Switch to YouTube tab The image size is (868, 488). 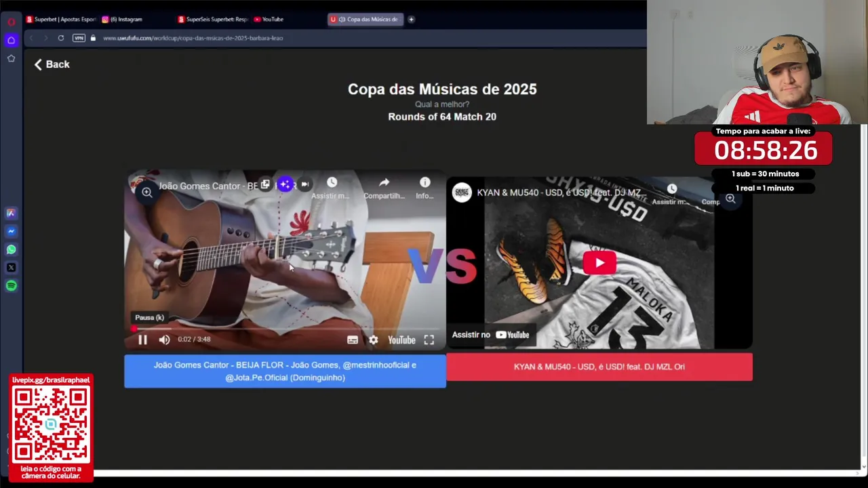[269, 19]
